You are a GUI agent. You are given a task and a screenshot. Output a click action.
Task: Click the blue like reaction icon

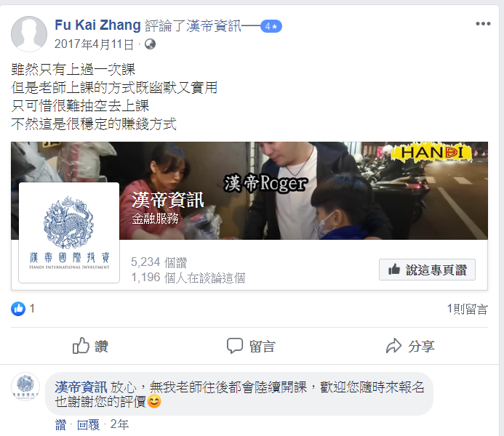18,309
